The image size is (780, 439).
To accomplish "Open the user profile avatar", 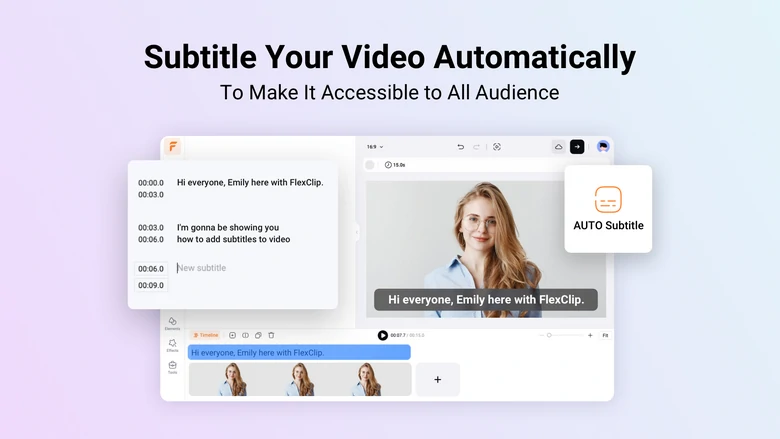I will pos(603,147).
